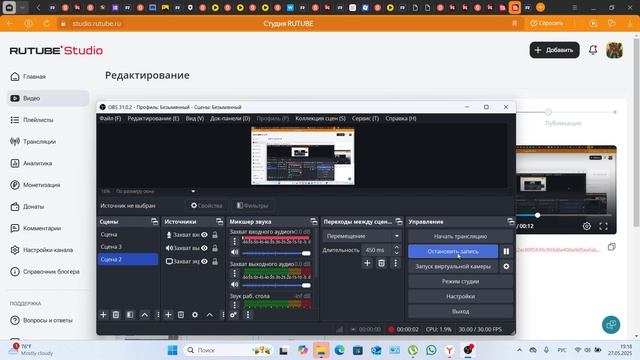Open OBS Настройки button

click(460, 296)
